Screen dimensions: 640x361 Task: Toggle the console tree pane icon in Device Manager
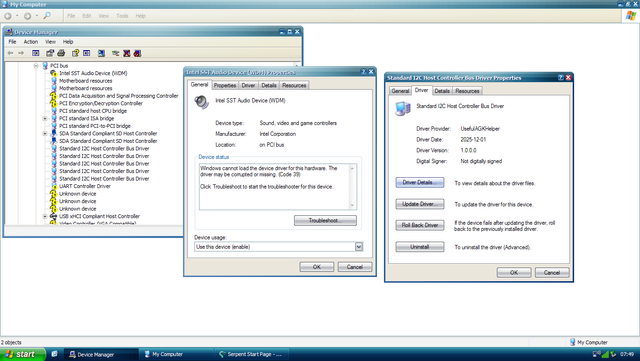point(36,53)
